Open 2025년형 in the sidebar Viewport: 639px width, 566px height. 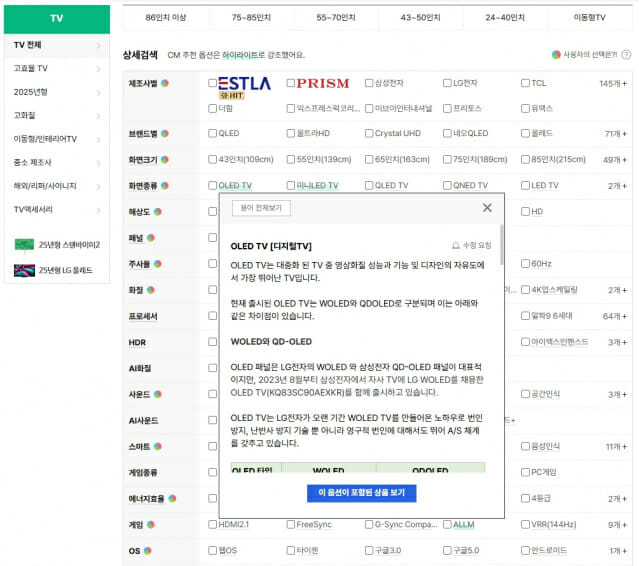click(x=57, y=92)
